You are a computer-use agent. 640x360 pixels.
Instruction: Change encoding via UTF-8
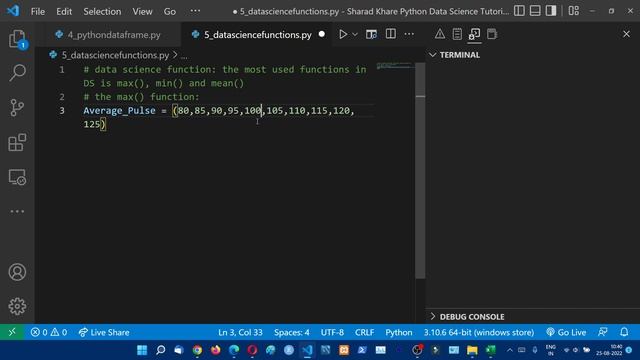(332, 332)
